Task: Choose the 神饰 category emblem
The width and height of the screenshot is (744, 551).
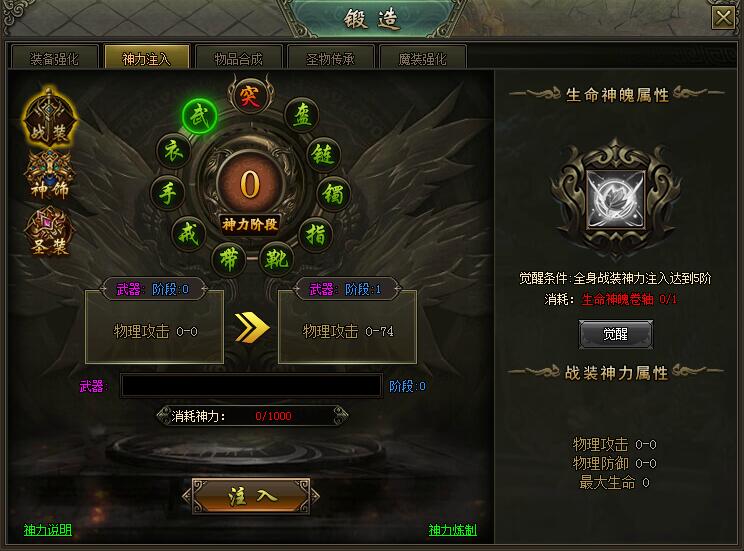Action: pyautogui.click(x=50, y=176)
